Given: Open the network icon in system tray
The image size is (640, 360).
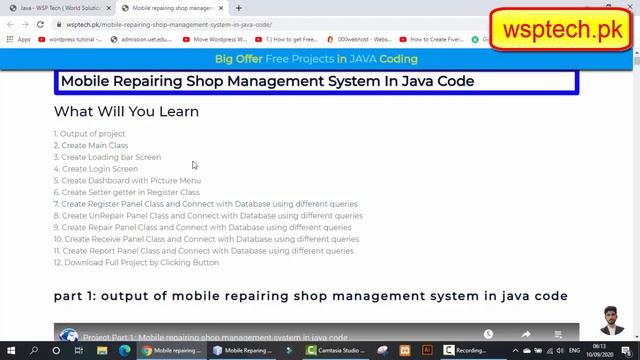Looking at the screenshot, I should click(549, 351).
